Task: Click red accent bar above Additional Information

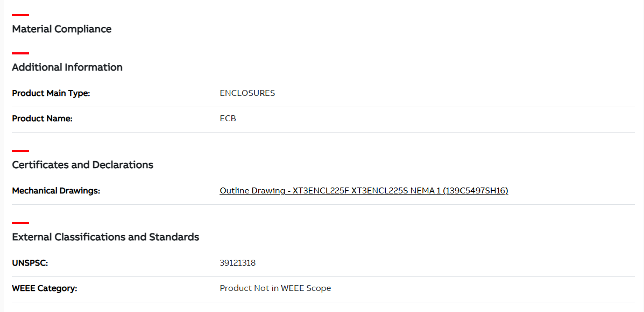Action: point(20,53)
